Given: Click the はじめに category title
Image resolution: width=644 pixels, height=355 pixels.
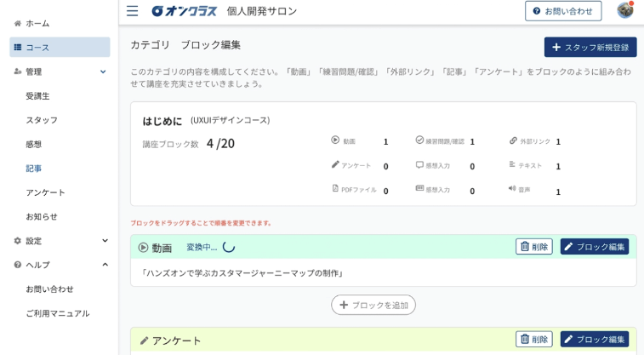Looking at the screenshot, I should (162, 121).
